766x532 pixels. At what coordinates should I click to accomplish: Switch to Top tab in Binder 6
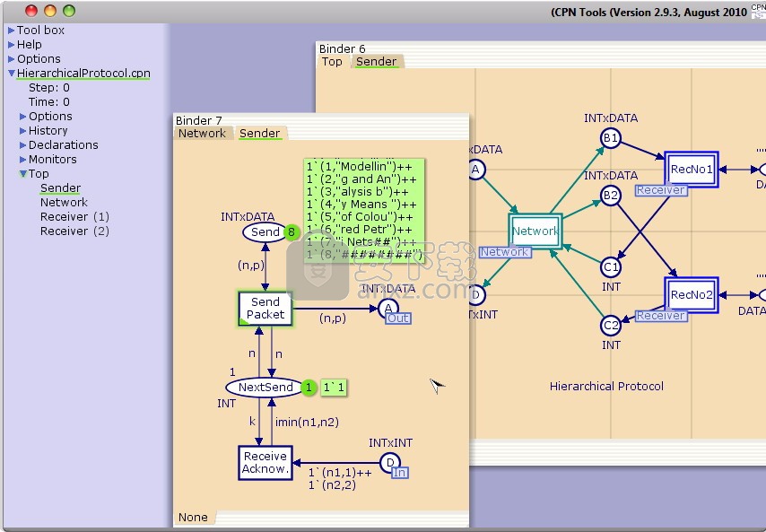tap(332, 62)
